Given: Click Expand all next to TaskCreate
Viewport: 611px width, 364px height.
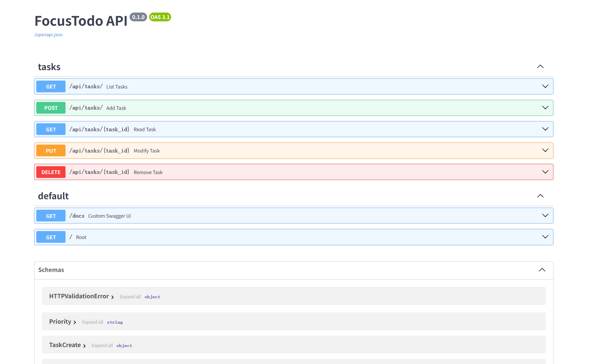Looking at the screenshot, I should [102, 346].
